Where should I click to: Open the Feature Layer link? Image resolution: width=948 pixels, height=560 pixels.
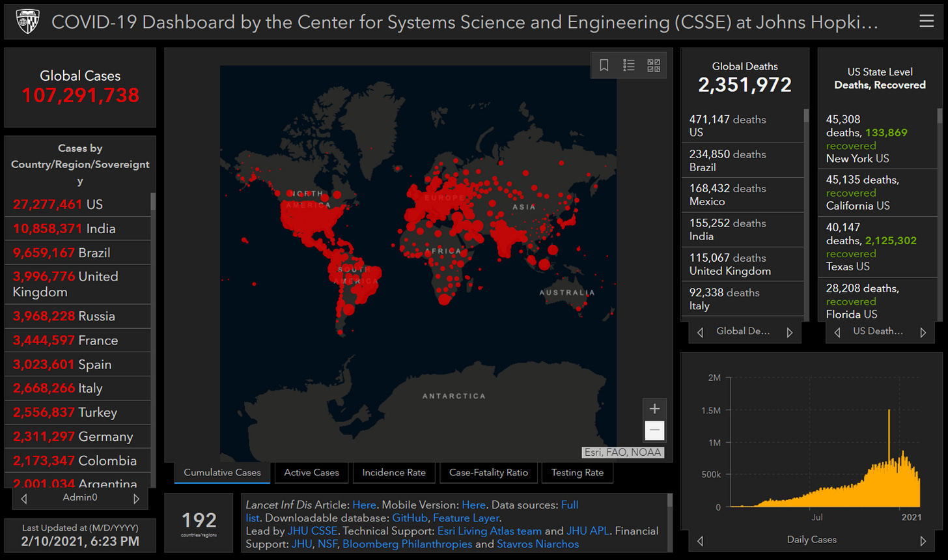coord(466,518)
